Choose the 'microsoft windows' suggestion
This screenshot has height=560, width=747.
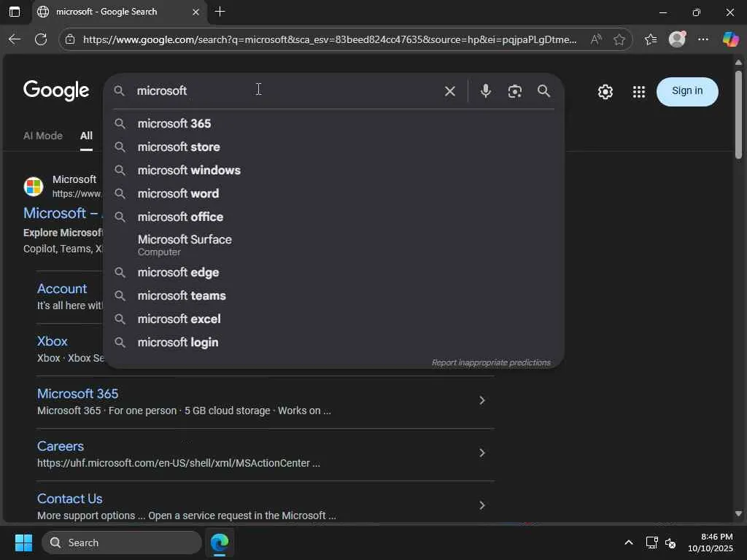pos(333,170)
